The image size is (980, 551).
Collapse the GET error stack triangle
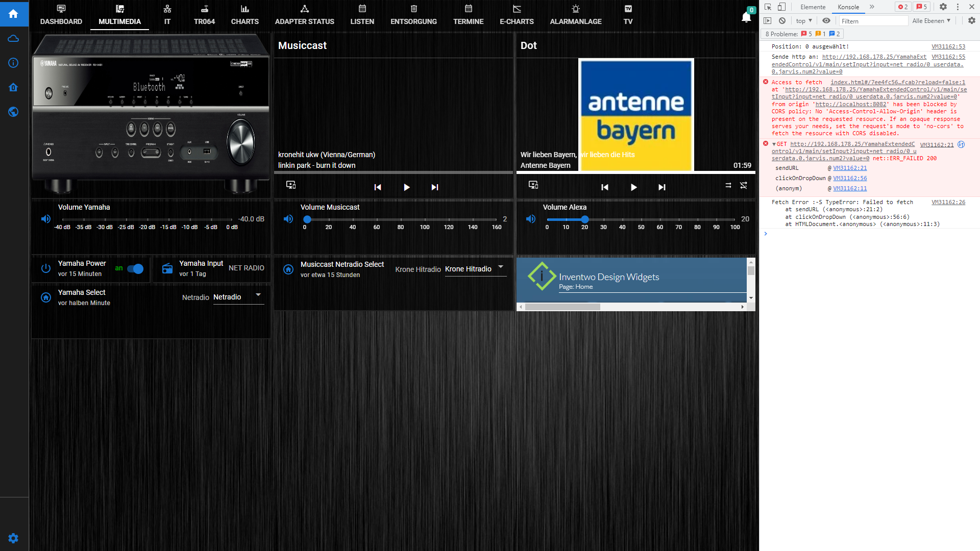coord(774,144)
